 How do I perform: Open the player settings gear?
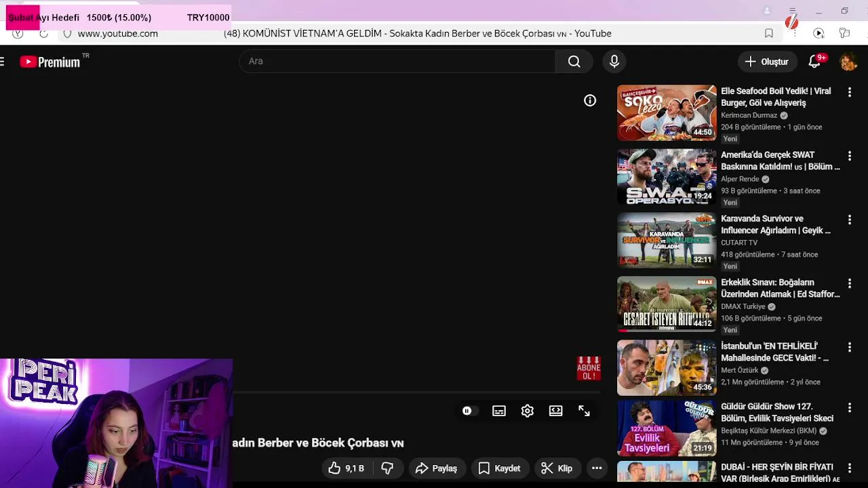pyautogui.click(x=528, y=411)
